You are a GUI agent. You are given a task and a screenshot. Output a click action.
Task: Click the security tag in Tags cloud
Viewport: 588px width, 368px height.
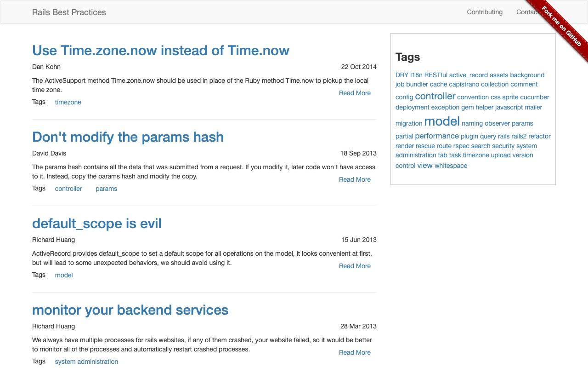(503, 146)
